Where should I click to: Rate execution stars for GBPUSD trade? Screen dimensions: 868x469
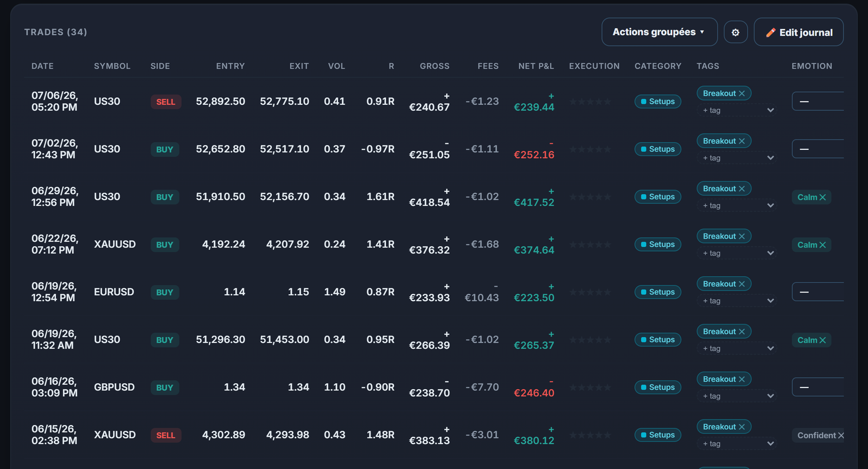point(590,388)
